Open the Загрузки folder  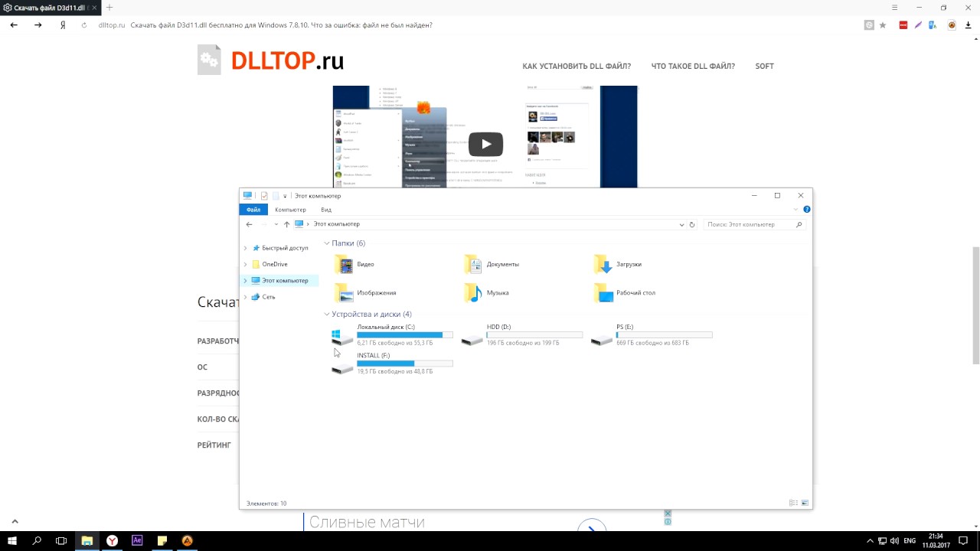618,264
